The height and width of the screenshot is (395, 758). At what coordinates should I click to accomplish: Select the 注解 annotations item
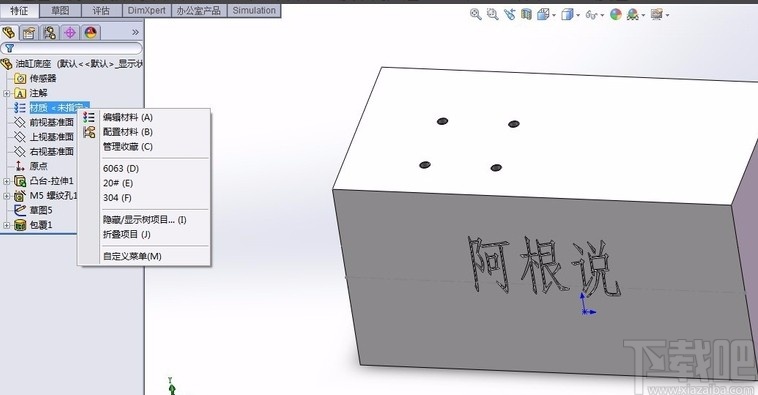pyautogui.click(x=31, y=93)
